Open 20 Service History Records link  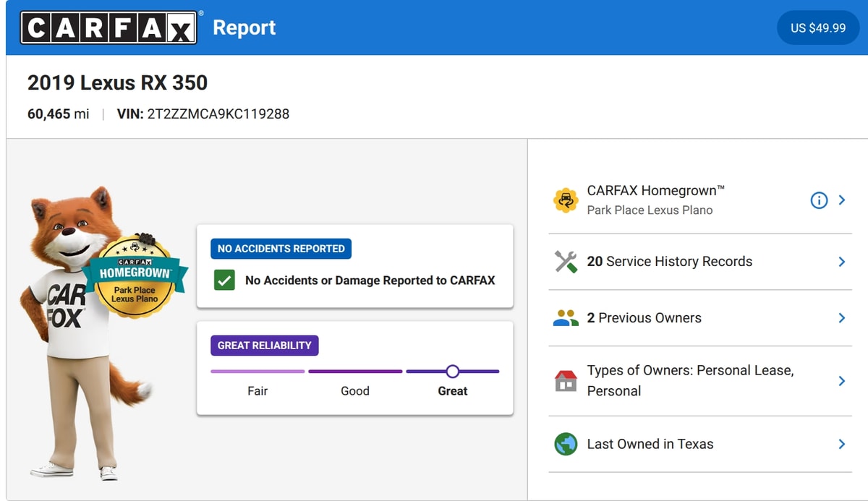pos(670,262)
